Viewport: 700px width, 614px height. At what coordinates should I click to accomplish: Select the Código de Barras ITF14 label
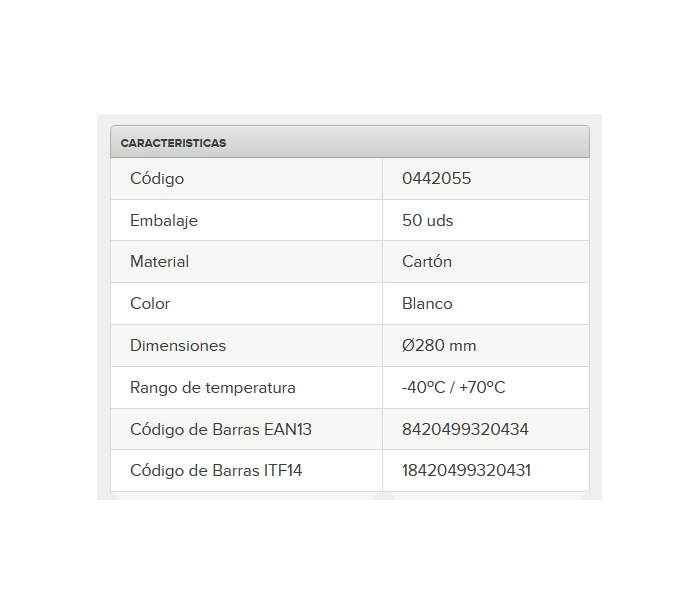(216, 471)
